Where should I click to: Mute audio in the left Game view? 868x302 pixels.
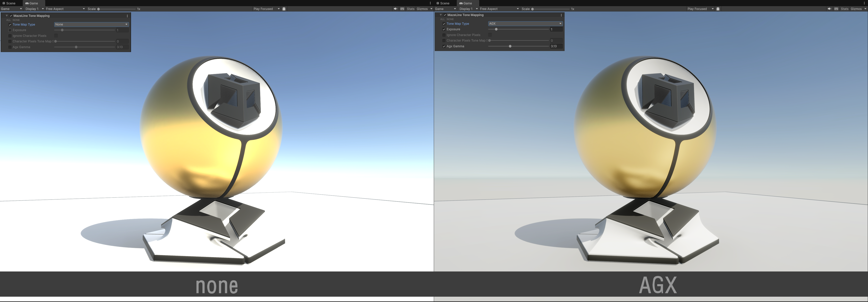[395, 9]
